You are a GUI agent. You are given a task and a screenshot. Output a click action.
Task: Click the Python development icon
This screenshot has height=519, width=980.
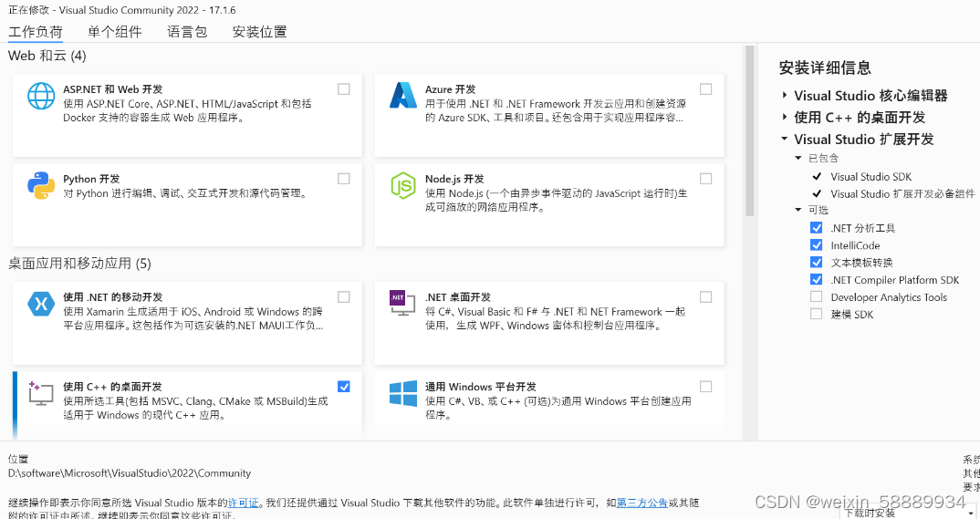pyautogui.click(x=41, y=185)
